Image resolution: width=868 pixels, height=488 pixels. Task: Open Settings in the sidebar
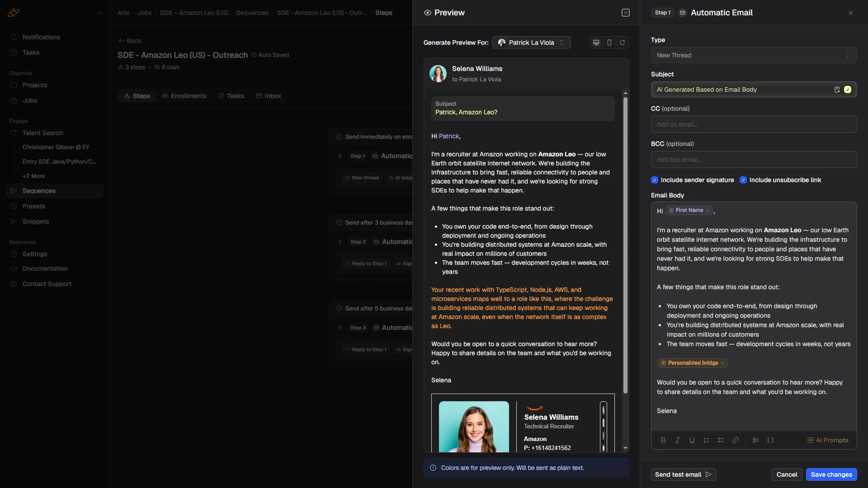click(55, 254)
